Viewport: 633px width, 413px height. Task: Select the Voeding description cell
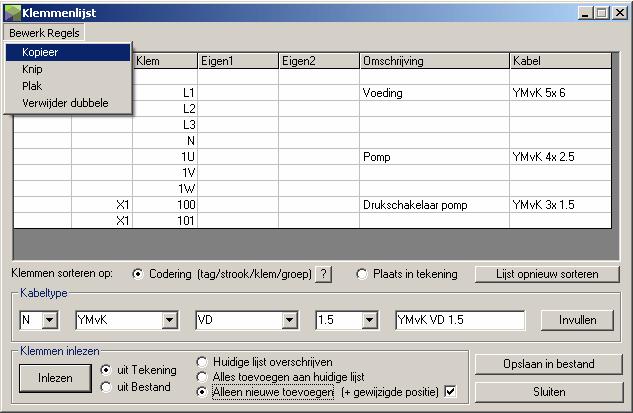click(x=435, y=93)
